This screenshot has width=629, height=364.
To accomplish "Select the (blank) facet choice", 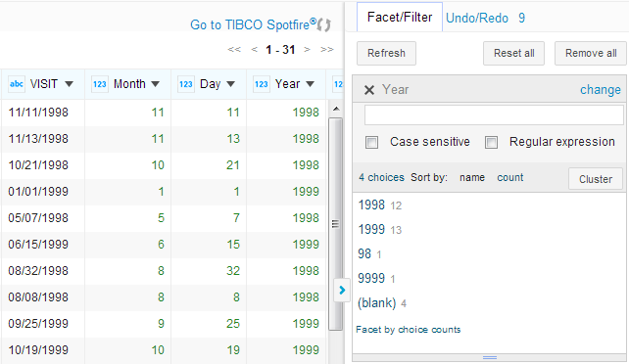I will 376,303.
